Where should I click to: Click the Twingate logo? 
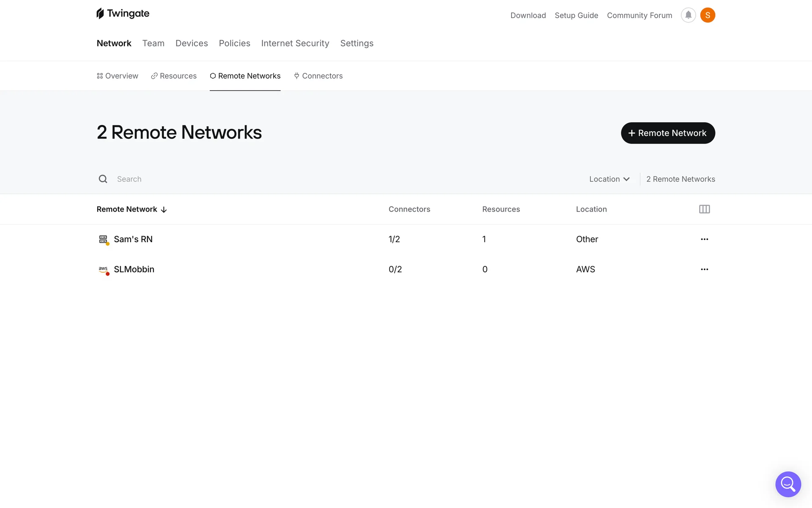pos(123,14)
